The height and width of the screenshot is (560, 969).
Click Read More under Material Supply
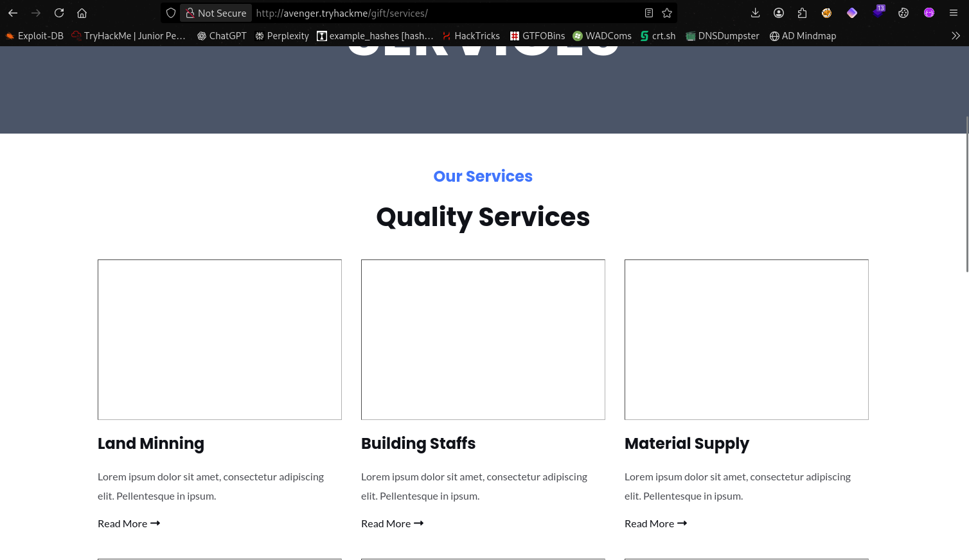click(655, 523)
